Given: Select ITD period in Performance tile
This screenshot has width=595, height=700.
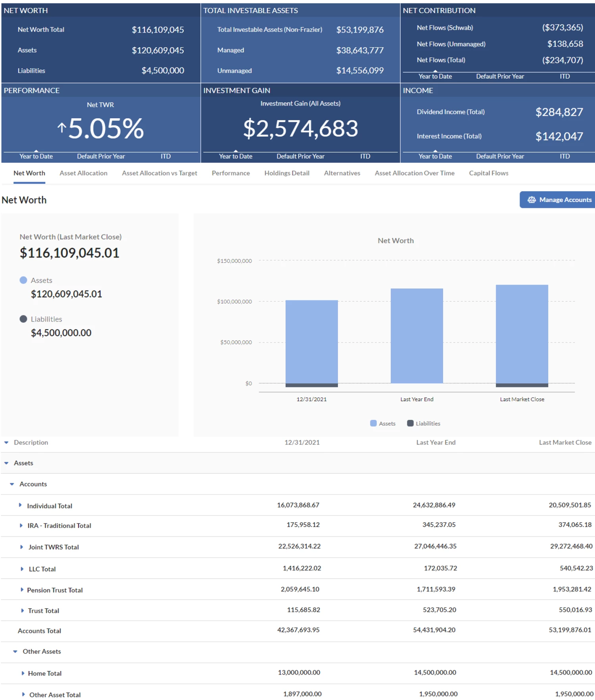Looking at the screenshot, I should (165, 156).
